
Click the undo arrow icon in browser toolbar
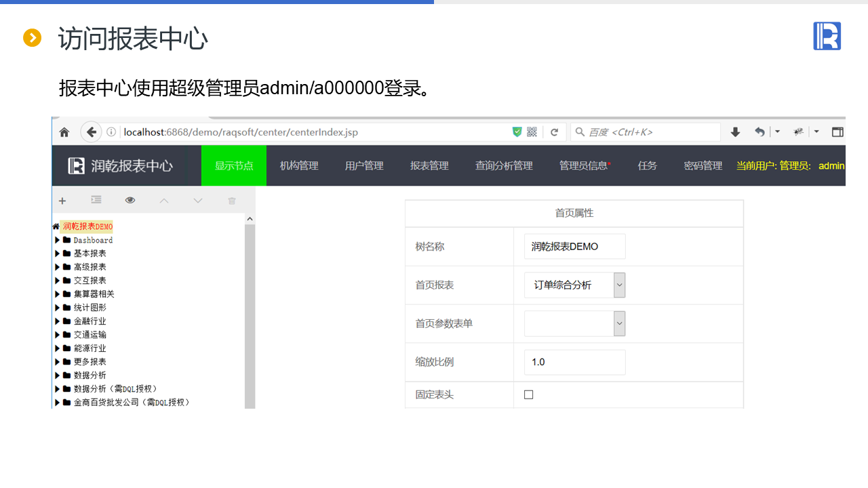pos(759,132)
